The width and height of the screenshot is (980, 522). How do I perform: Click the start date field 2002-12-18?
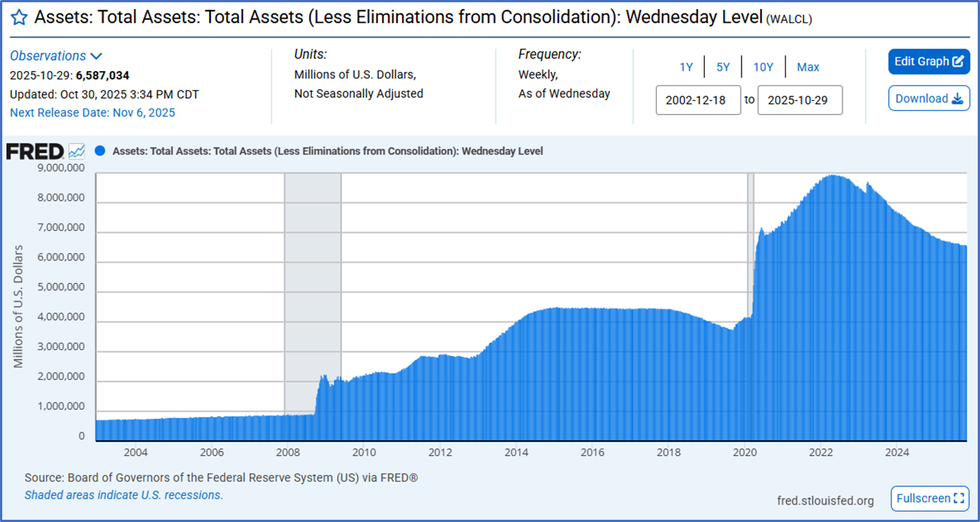click(x=698, y=100)
